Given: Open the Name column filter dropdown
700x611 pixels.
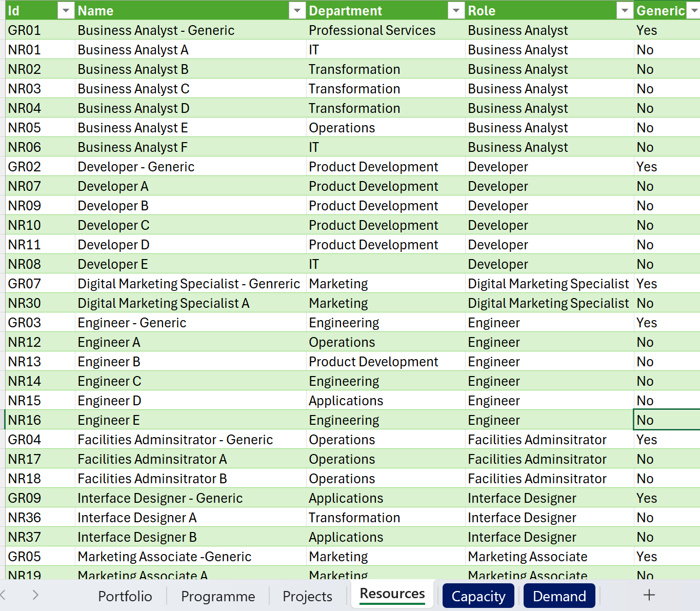Looking at the screenshot, I should (296, 10).
